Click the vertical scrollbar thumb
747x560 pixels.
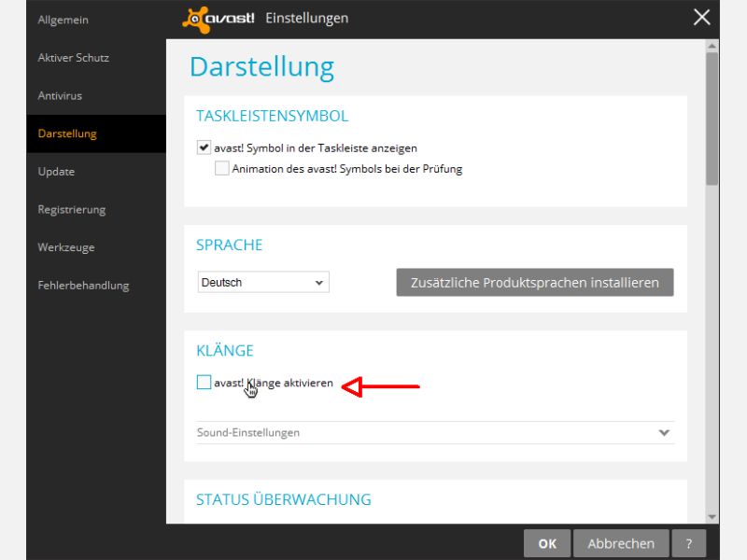[712, 119]
